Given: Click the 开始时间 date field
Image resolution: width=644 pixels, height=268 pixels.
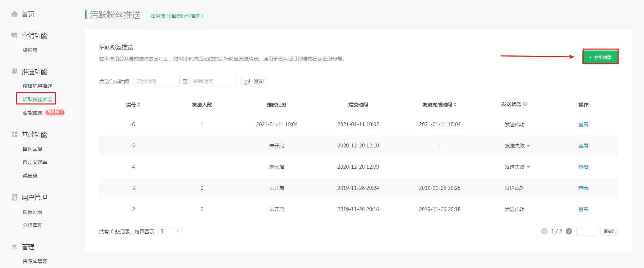Looking at the screenshot, I should pyautogui.click(x=156, y=81).
